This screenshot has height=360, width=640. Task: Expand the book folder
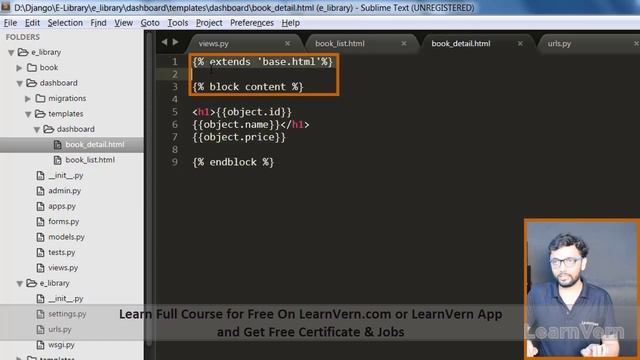pos(19,68)
